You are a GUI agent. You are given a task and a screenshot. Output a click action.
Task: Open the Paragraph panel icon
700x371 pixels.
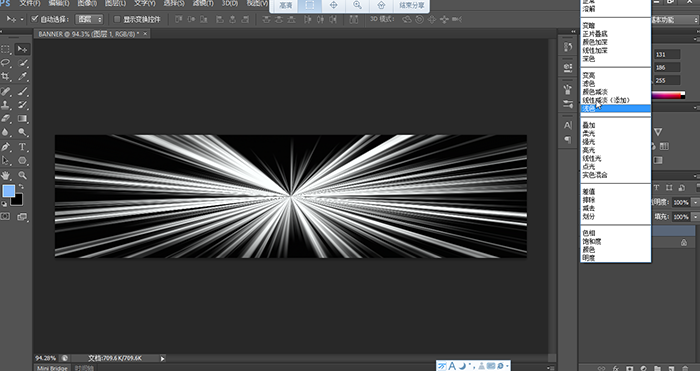[x=568, y=140]
